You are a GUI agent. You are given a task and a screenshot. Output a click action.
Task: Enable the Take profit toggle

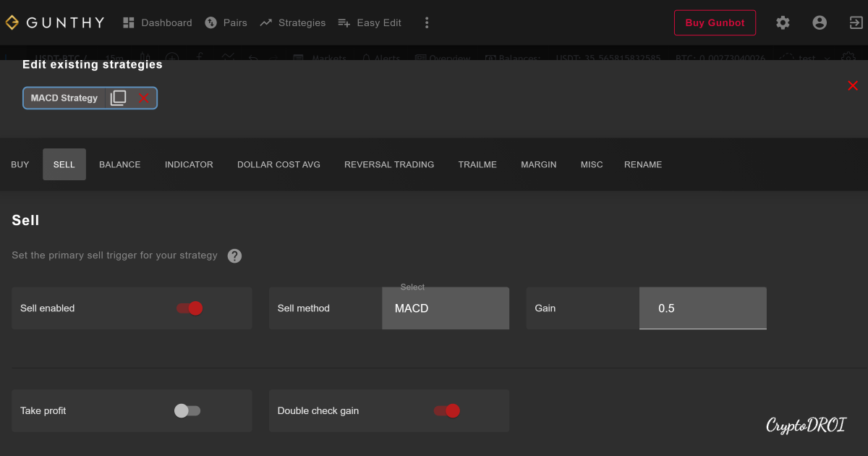click(x=187, y=411)
